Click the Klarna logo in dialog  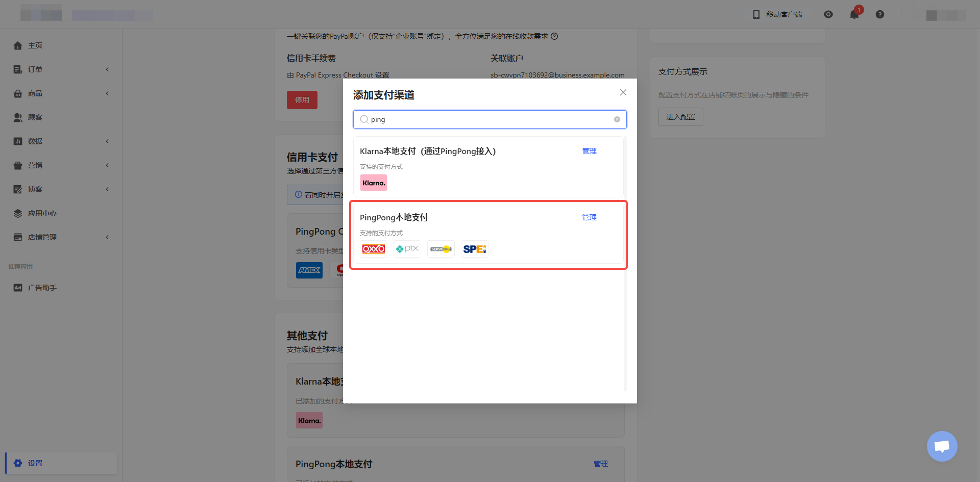(374, 183)
